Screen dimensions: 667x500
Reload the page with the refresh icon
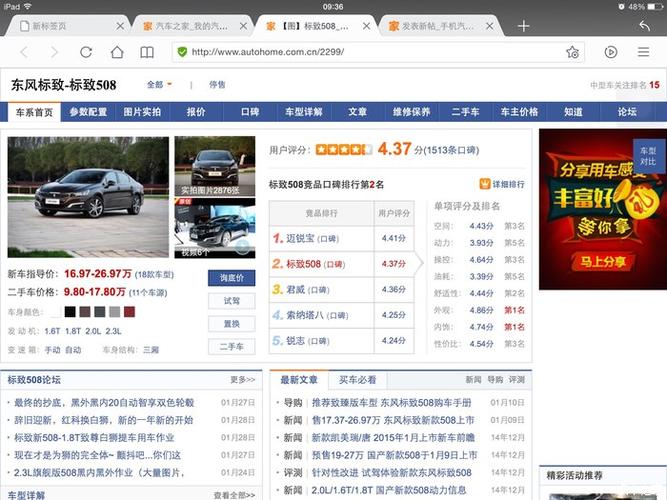click(x=86, y=52)
